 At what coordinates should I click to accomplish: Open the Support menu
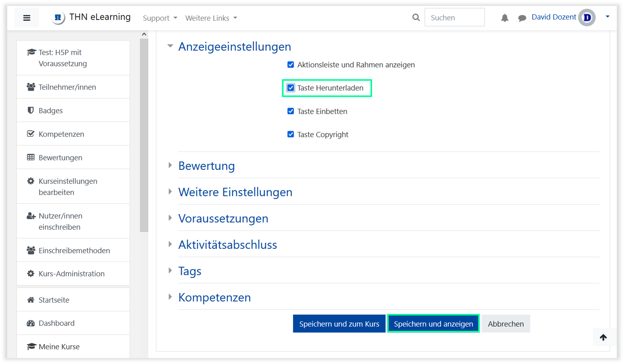pyautogui.click(x=160, y=18)
